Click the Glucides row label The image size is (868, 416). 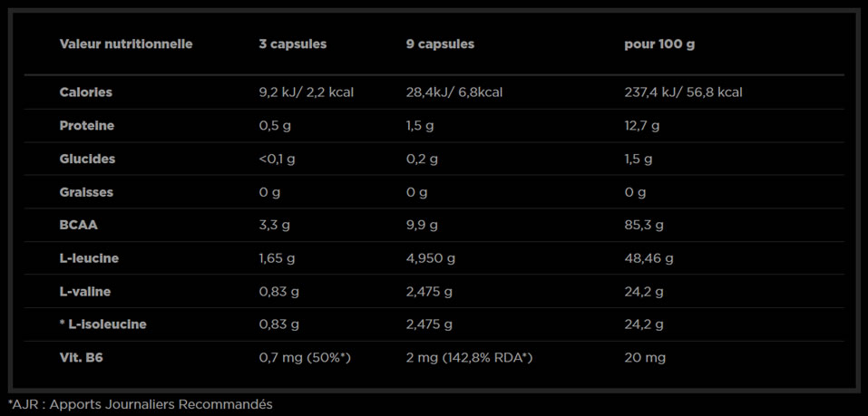click(87, 159)
